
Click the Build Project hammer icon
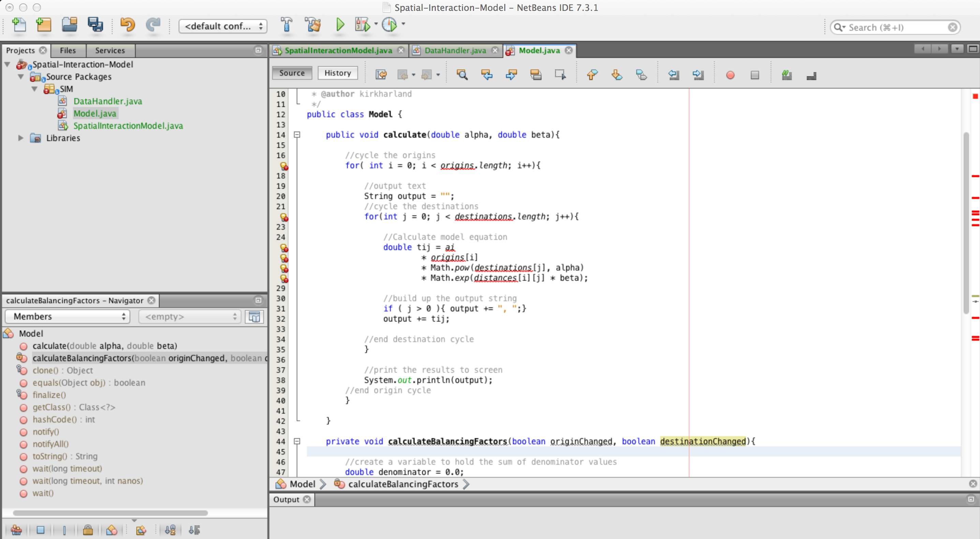pos(287,25)
